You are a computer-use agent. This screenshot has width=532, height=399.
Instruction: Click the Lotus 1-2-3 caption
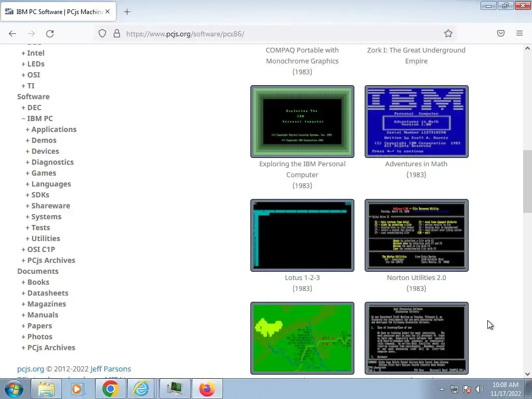(x=302, y=277)
